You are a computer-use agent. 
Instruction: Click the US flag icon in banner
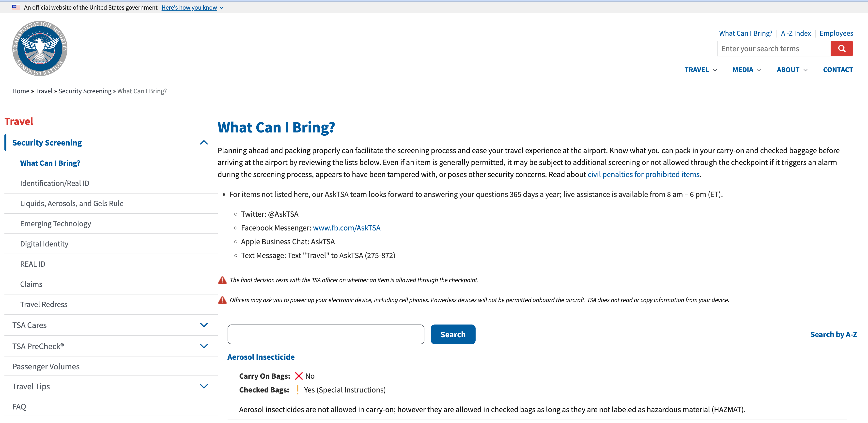click(16, 7)
